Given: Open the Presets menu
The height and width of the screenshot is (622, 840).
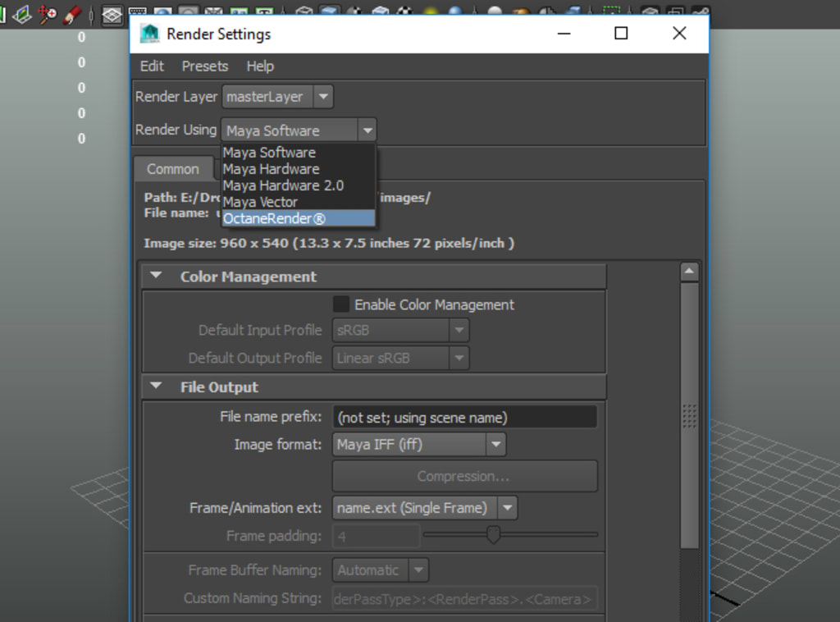Looking at the screenshot, I should [x=204, y=66].
